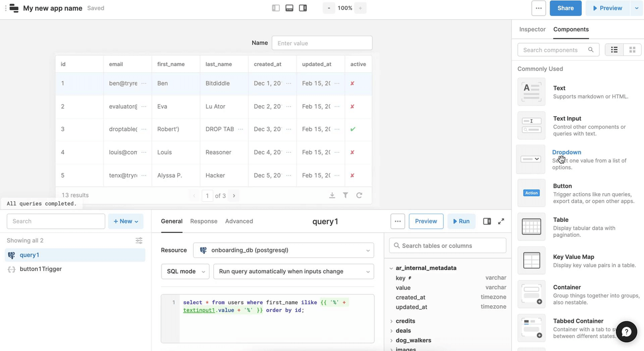Switch to the Inspector tab

(x=532, y=29)
